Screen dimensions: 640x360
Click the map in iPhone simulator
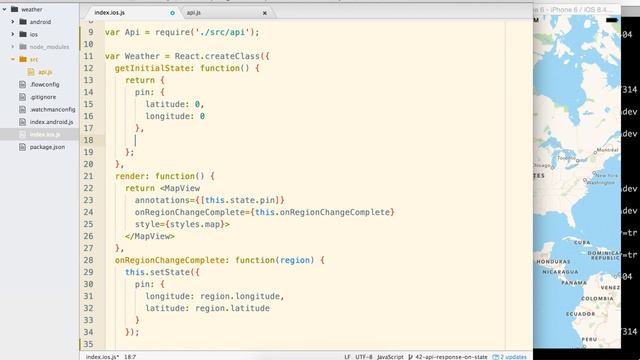[577, 182]
